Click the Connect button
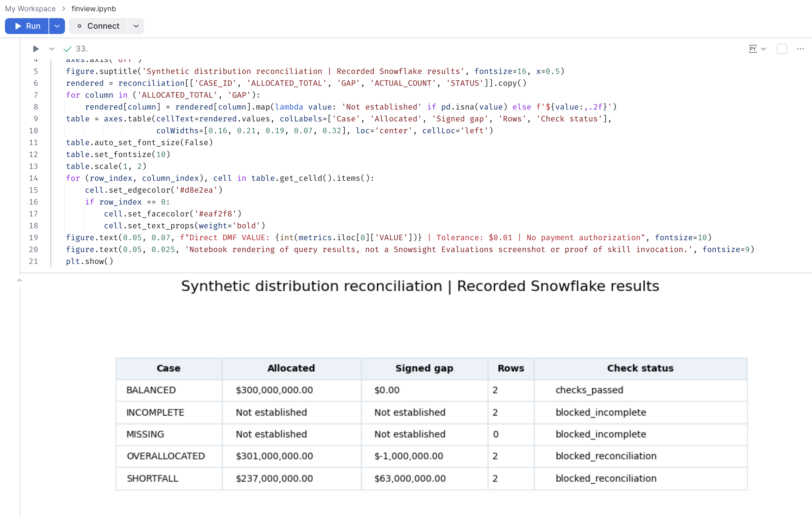 (99, 26)
